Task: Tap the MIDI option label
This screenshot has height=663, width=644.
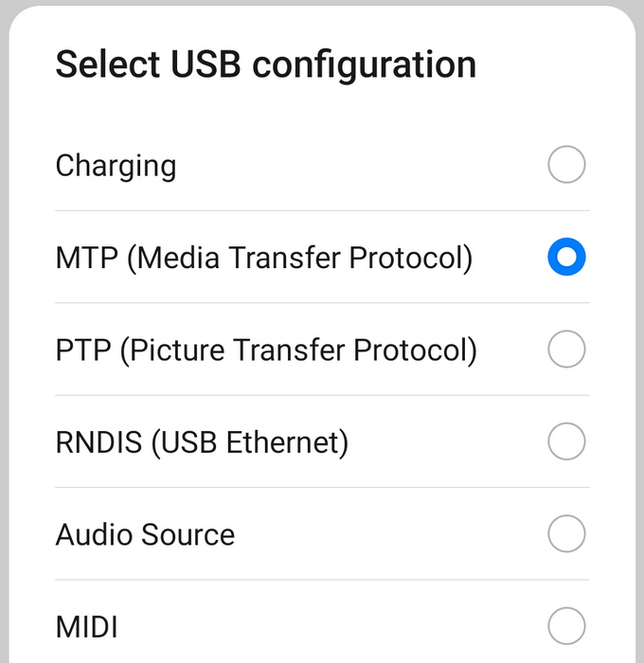Action: (x=87, y=627)
